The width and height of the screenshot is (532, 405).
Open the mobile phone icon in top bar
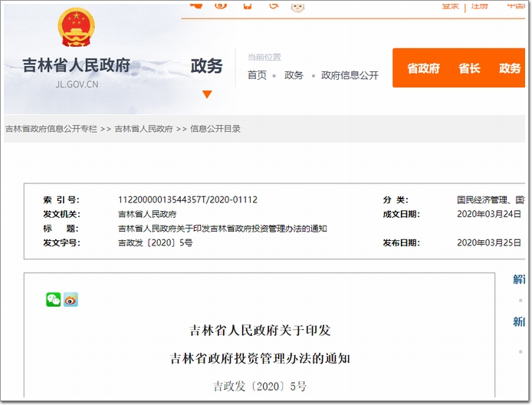247,6
